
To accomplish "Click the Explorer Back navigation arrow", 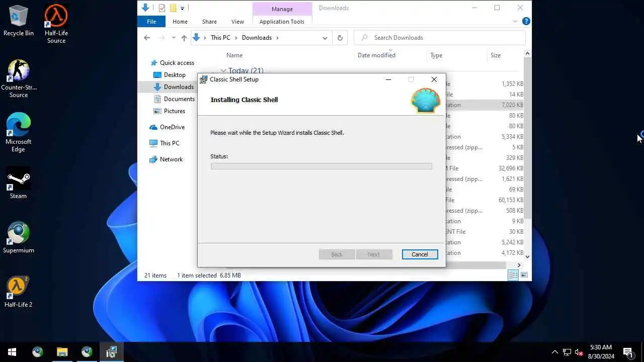I will pyautogui.click(x=147, y=38).
